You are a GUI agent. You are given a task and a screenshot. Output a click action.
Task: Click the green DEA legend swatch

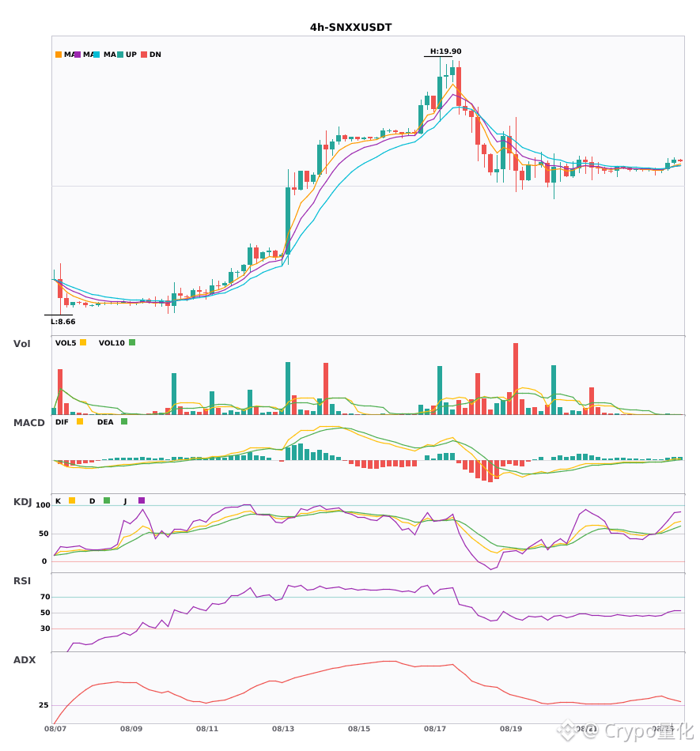click(x=124, y=421)
